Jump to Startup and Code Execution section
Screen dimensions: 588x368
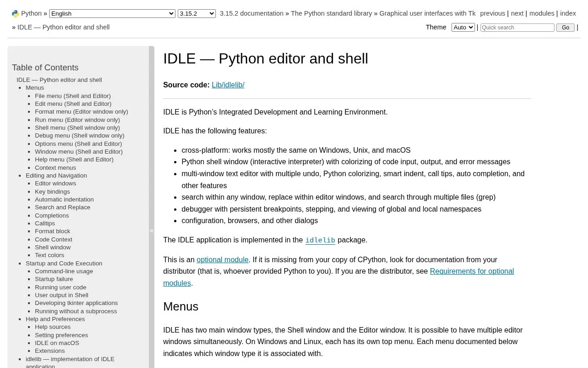[x=64, y=263]
